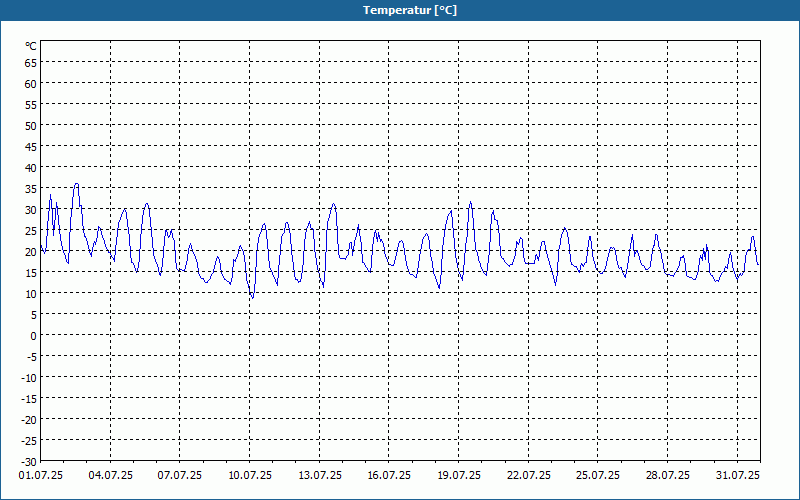Select the '01.07.25' date label
Viewport: 800px width, 500px height.
coord(41,475)
